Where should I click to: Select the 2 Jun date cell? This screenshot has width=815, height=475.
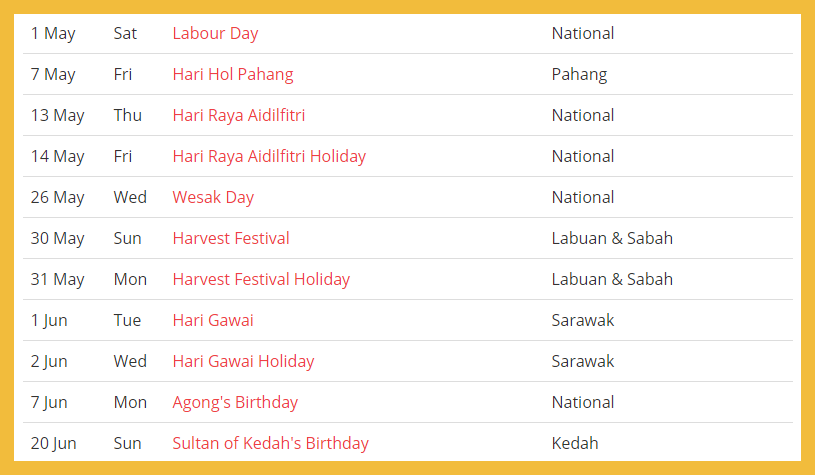[49, 361]
